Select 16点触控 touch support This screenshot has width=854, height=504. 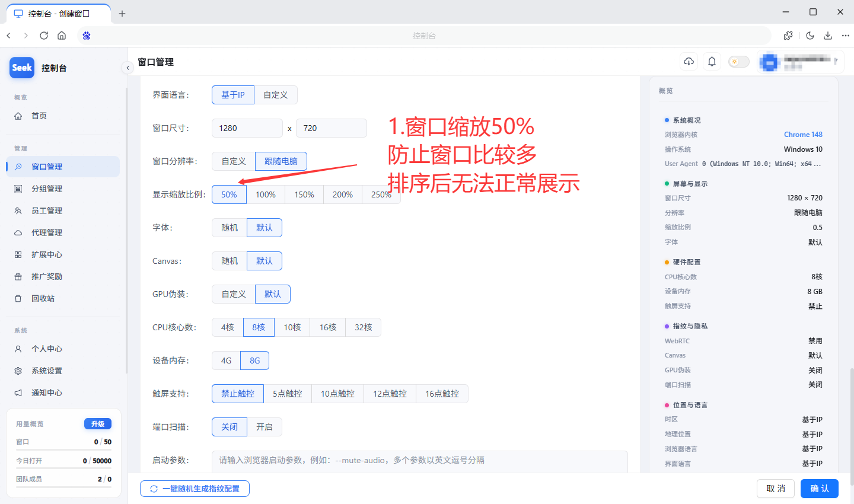click(442, 394)
